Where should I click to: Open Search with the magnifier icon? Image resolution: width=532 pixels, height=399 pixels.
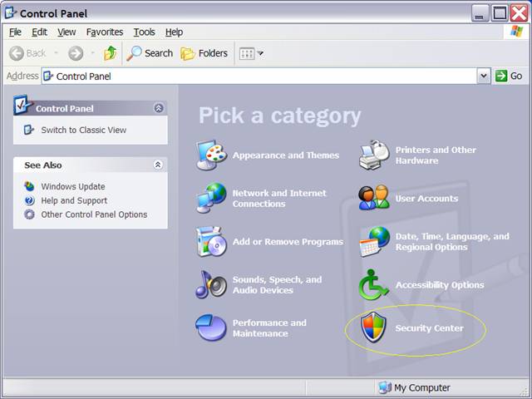click(x=134, y=53)
